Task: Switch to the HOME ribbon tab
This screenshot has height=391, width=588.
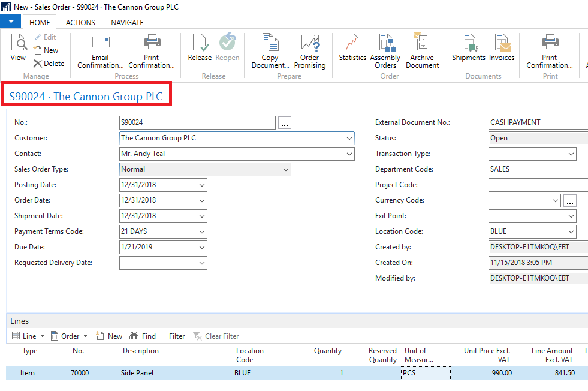Action: 40,23
